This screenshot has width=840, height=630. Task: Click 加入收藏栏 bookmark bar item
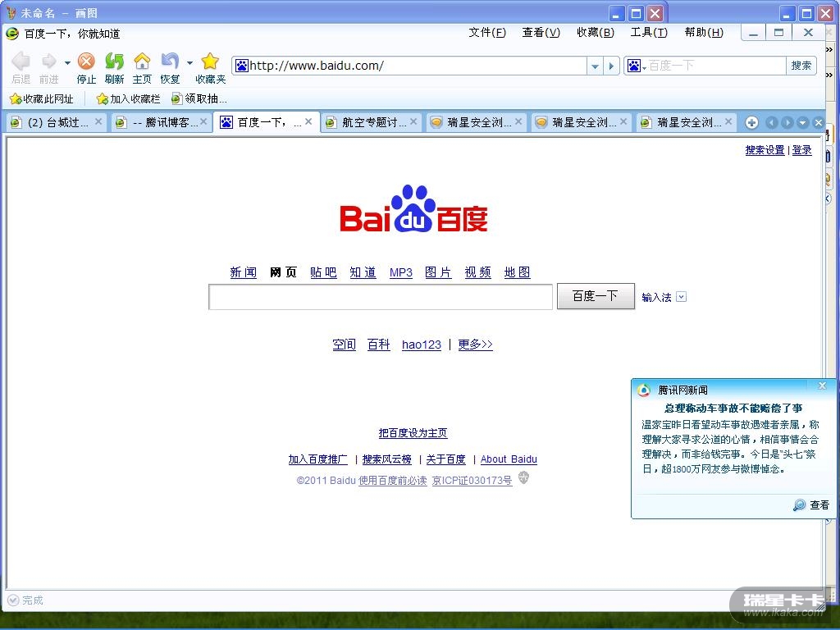[128, 99]
